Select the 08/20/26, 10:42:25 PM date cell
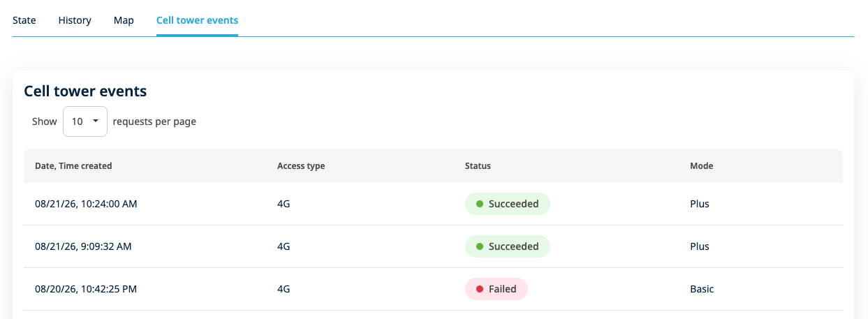Image resolution: width=868 pixels, height=319 pixels. (x=84, y=289)
